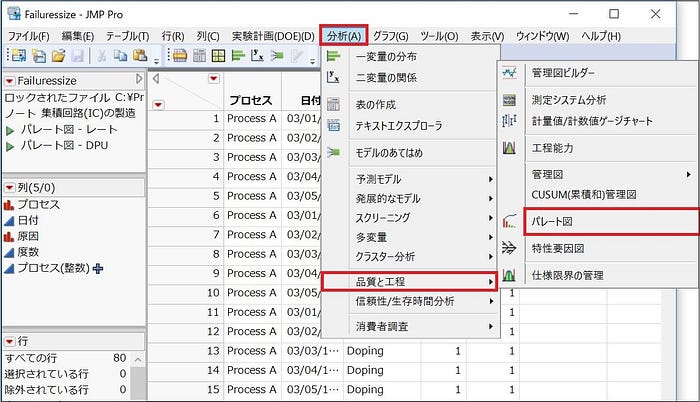Click the yellow grid Graph Builder icon

pyautogui.click(x=218, y=56)
